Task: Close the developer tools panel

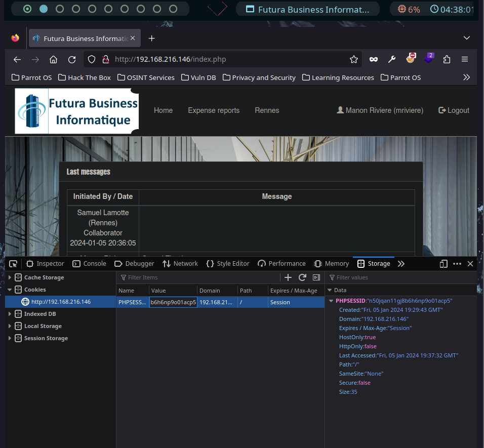Action: pos(470,264)
